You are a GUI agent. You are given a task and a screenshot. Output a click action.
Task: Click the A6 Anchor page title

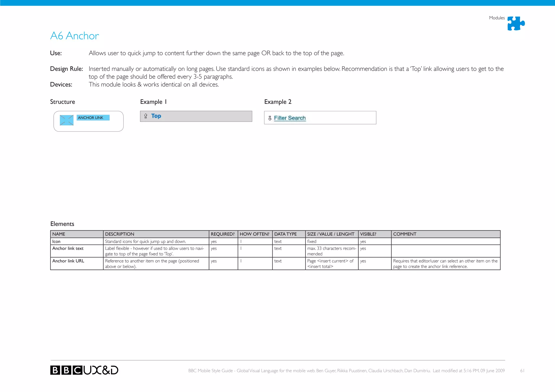click(75, 36)
